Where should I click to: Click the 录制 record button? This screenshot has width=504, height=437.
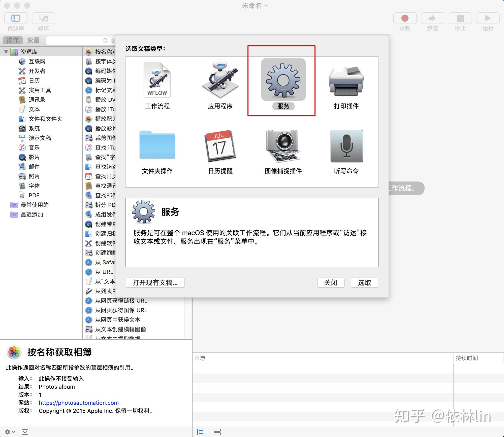404,18
